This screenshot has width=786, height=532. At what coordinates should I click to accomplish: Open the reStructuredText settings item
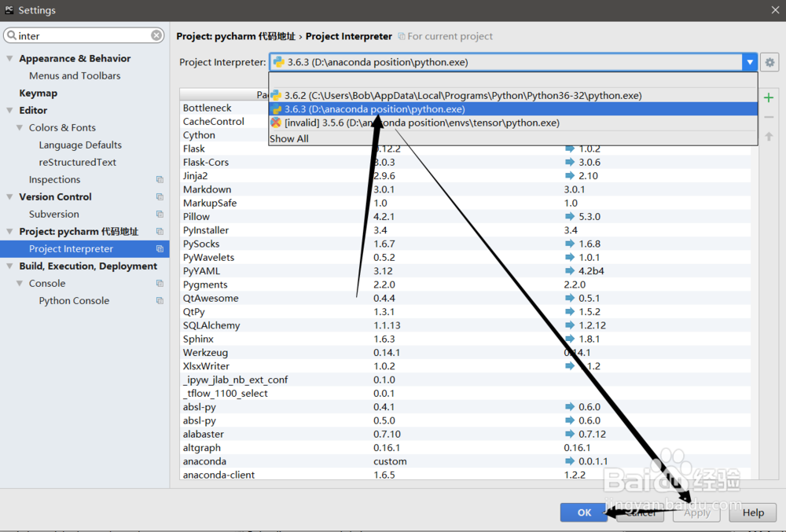[77, 163]
